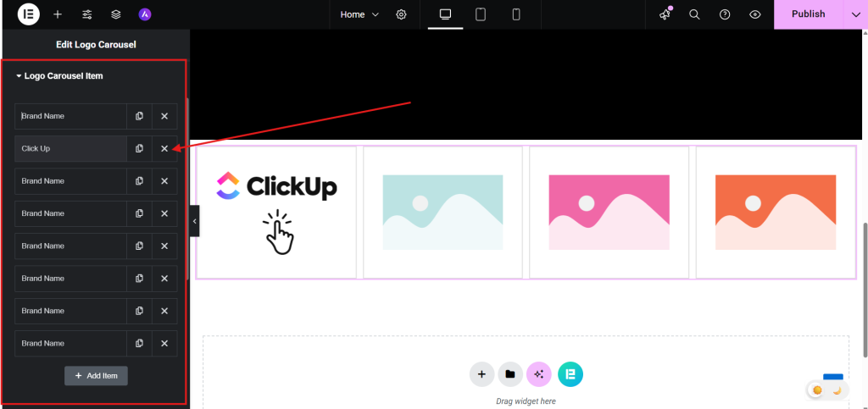Open the Home page dropdown
Screen dimensions: 868x409
coord(359,14)
